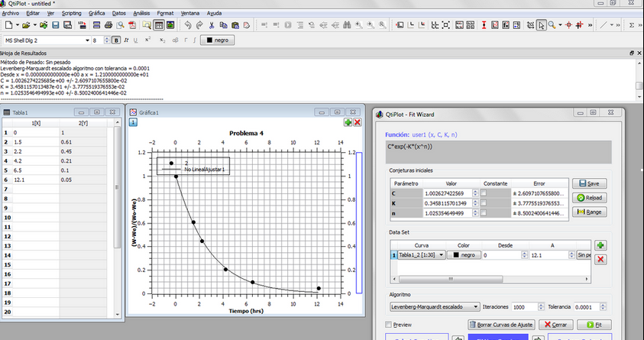Add error bars with the red I-bar icon
The height and width of the screenshot is (340, 644).
tap(484, 25)
